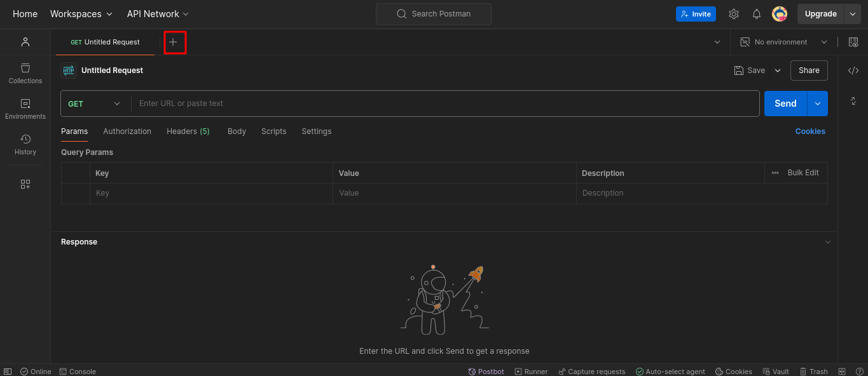868x376 pixels.
Task: Click the Save button
Action: click(x=750, y=70)
